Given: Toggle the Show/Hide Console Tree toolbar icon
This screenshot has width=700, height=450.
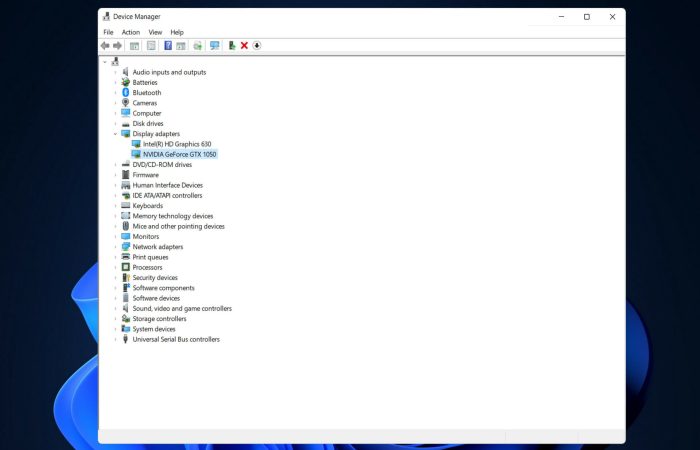Looking at the screenshot, I should click(x=134, y=46).
